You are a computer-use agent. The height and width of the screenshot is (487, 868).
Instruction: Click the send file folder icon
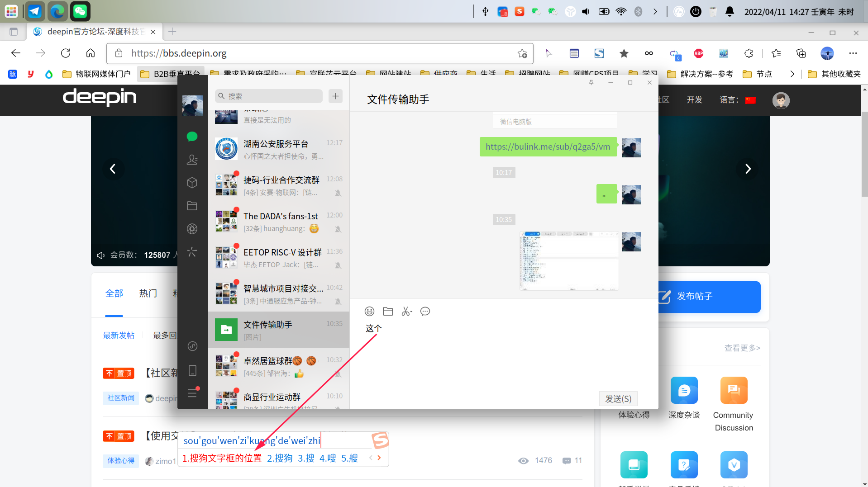[388, 311]
